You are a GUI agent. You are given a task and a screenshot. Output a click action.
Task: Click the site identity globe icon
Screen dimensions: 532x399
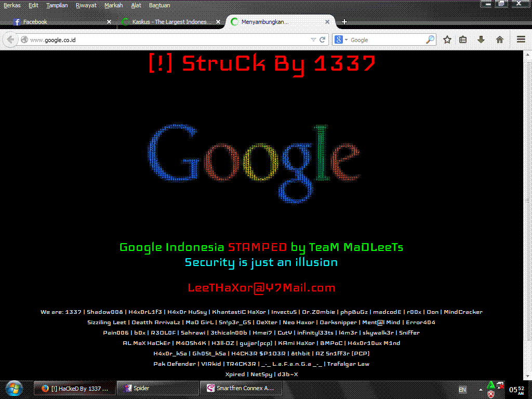(x=24, y=39)
